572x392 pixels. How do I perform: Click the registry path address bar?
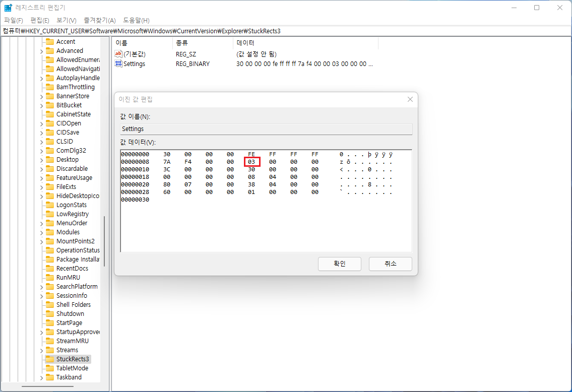click(x=286, y=31)
